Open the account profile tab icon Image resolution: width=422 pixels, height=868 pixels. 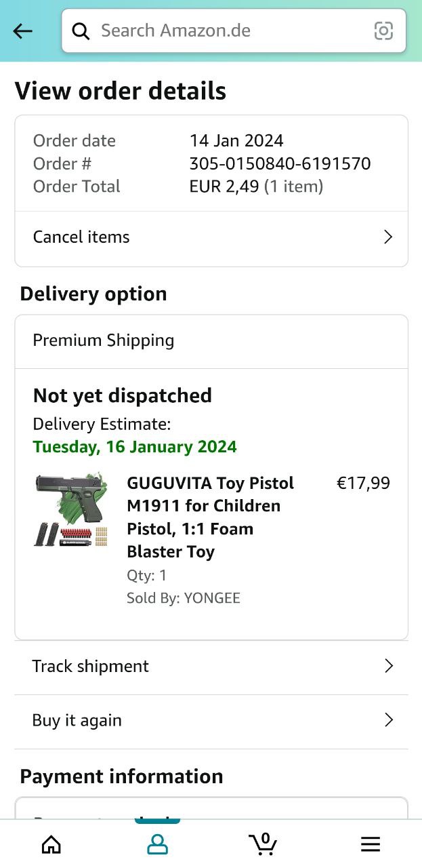click(157, 844)
